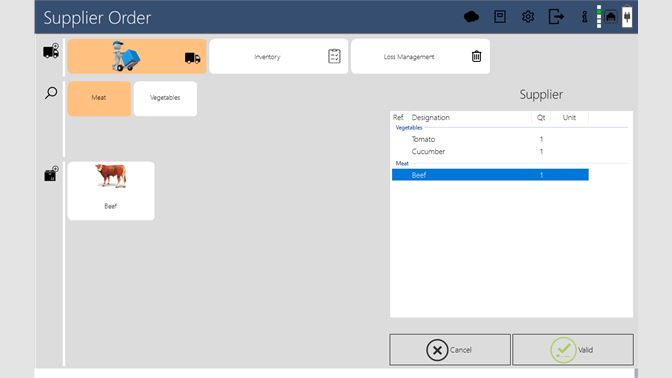Click the truck icon on orange tab
The height and width of the screenshot is (378, 672).
click(x=192, y=58)
